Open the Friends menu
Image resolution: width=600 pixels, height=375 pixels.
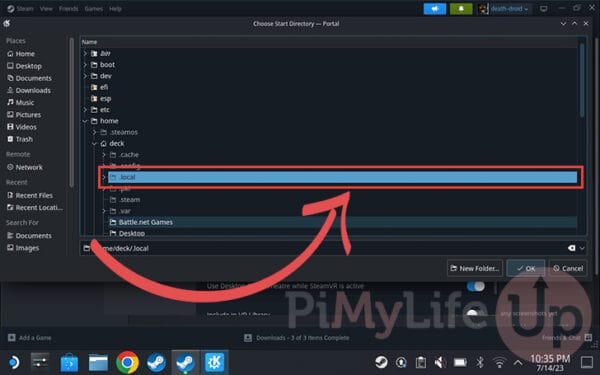pos(68,8)
